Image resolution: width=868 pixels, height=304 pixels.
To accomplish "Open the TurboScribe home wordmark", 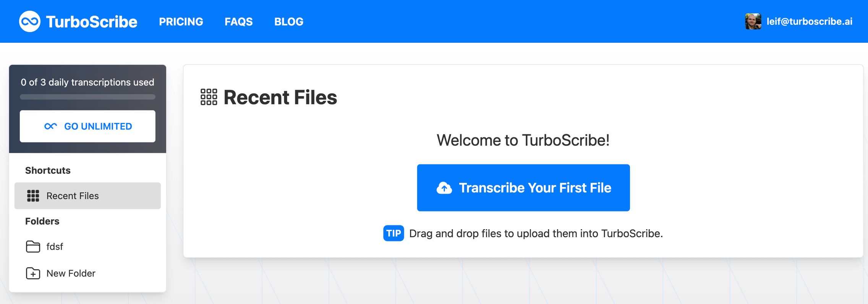I will click(x=92, y=22).
